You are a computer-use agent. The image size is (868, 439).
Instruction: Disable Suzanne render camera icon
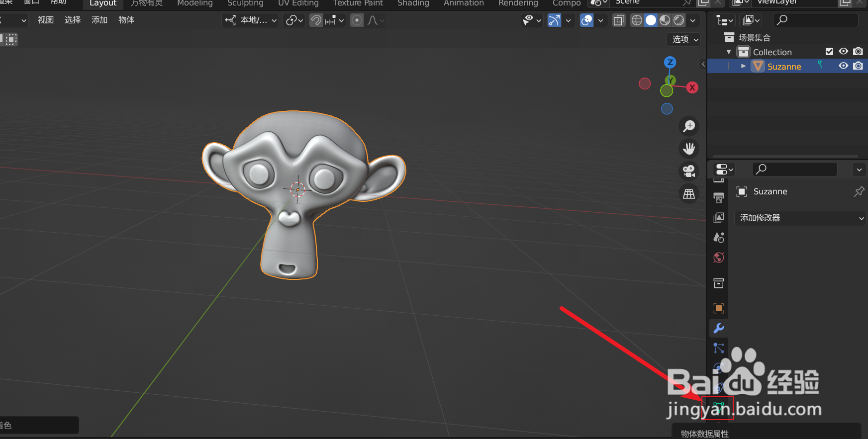(x=858, y=66)
